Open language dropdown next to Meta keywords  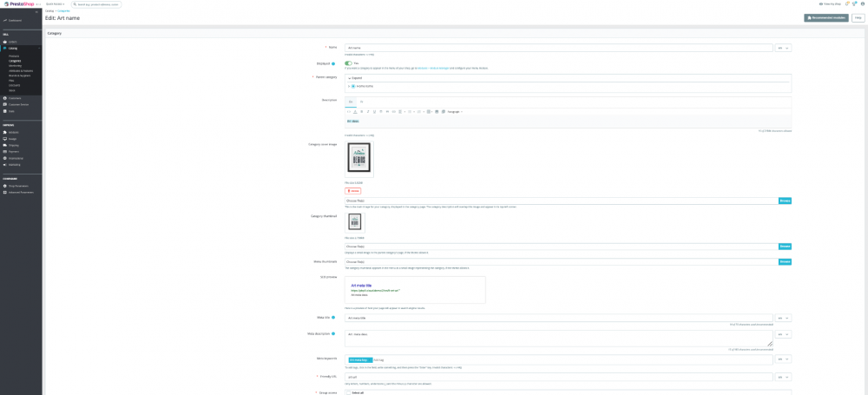coord(783,359)
